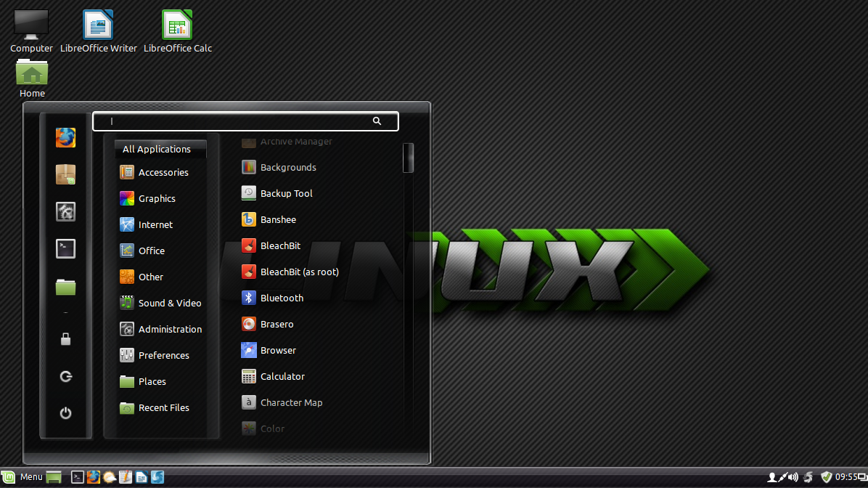The image size is (868, 488).
Task: Launch Firefox from taskbar launcher
Action: coord(94,477)
